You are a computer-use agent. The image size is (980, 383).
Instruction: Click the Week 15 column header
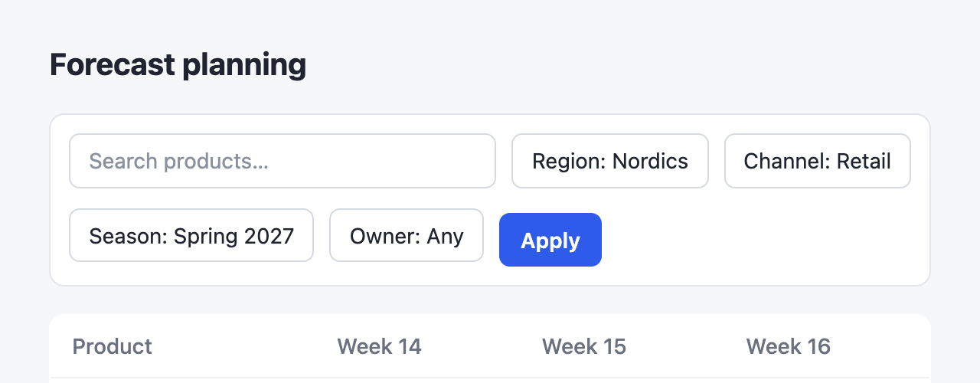click(x=584, y=346)
